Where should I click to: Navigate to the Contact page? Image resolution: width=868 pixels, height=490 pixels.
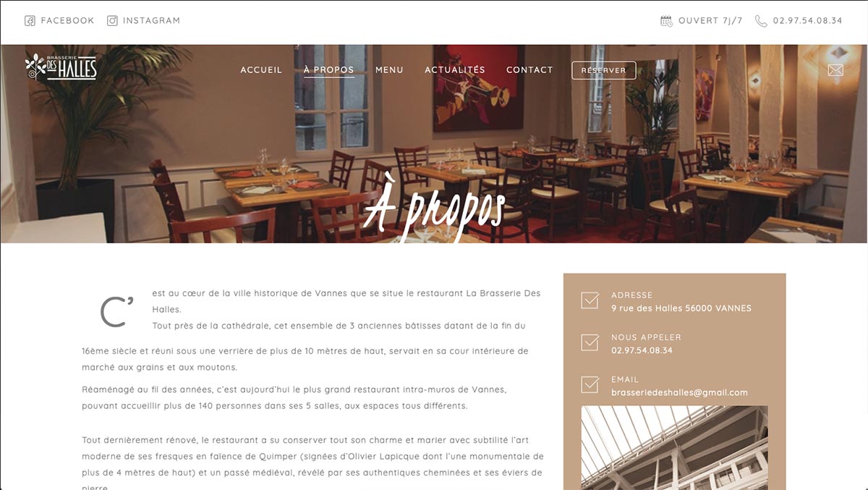[x=529, y=70]
